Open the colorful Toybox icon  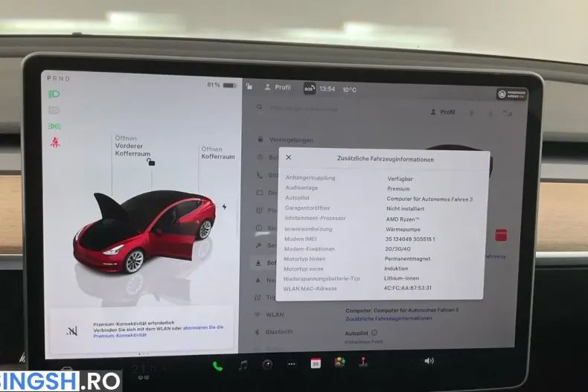(x=339, y=362)
